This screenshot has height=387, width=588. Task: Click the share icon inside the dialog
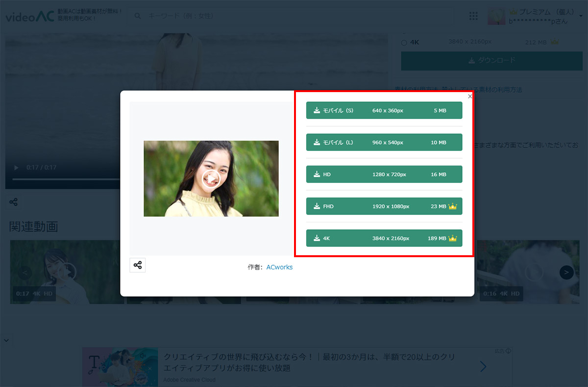click(138, 265)
